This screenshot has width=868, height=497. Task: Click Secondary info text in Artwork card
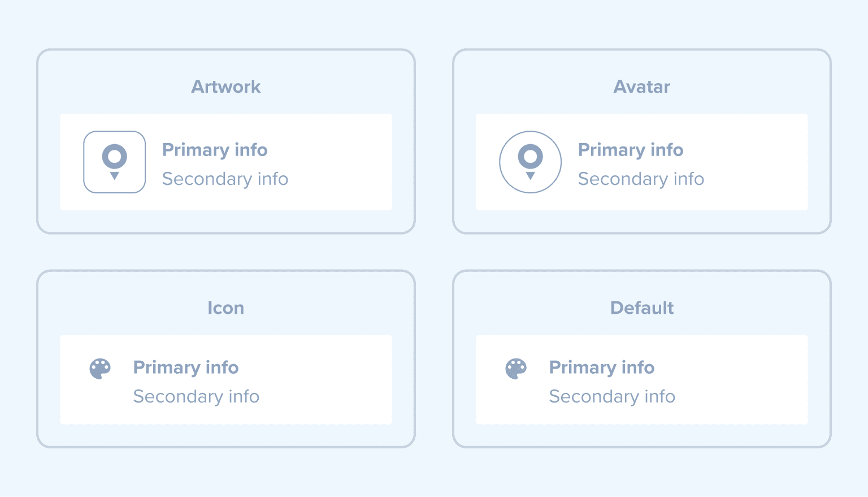coord(225,179)
